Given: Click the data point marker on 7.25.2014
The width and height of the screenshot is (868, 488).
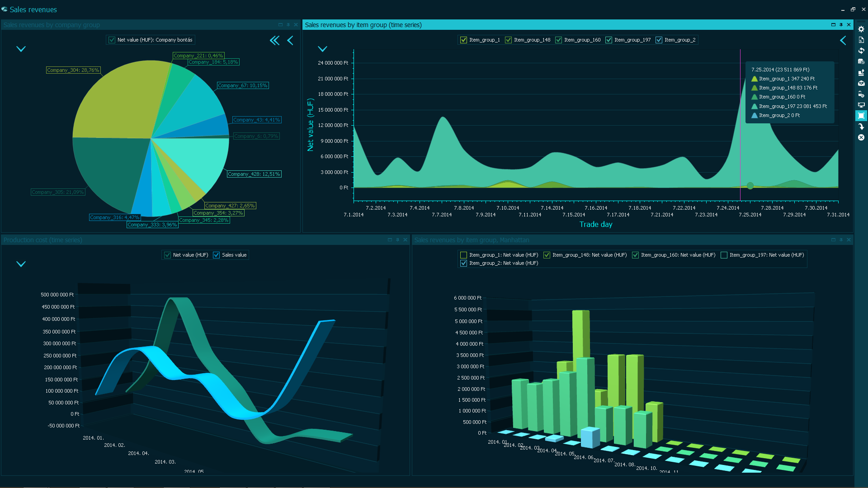Looking at the screenshot, I should point(750,186).
